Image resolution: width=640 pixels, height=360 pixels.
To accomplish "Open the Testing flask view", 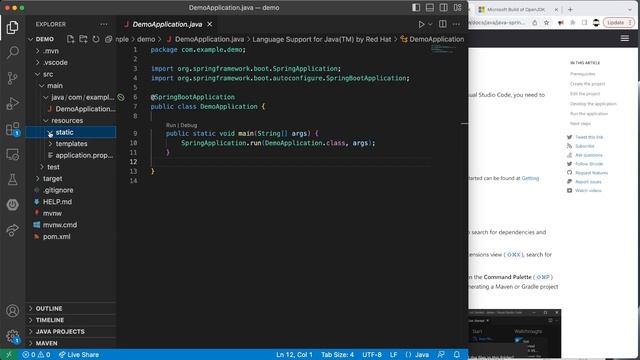I will [13, 179].
